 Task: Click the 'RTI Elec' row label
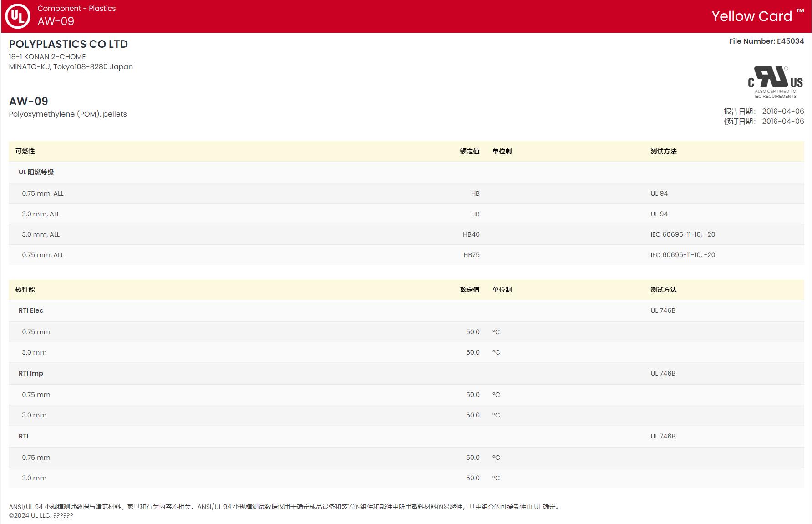(x=31, y=310)
